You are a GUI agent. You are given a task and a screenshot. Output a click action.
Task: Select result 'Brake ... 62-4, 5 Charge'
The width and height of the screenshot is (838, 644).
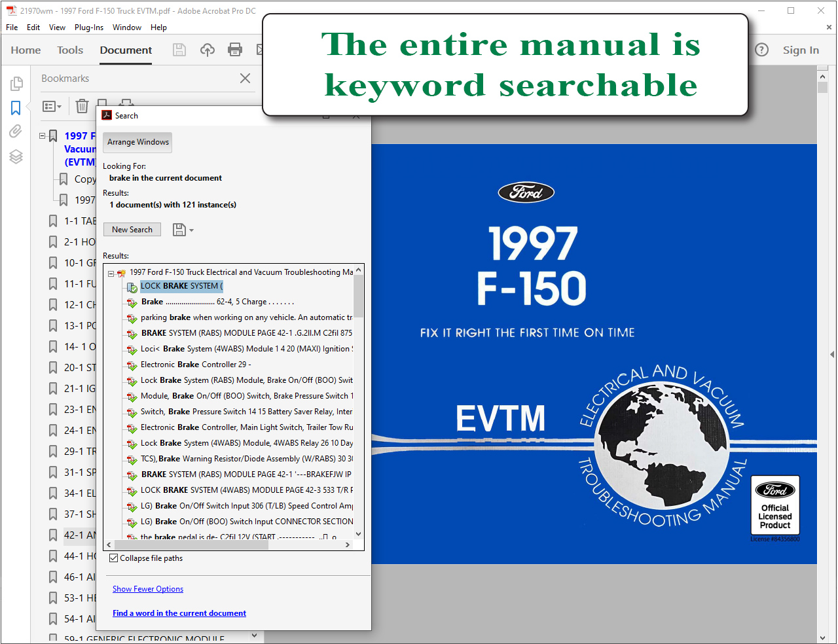217,302
